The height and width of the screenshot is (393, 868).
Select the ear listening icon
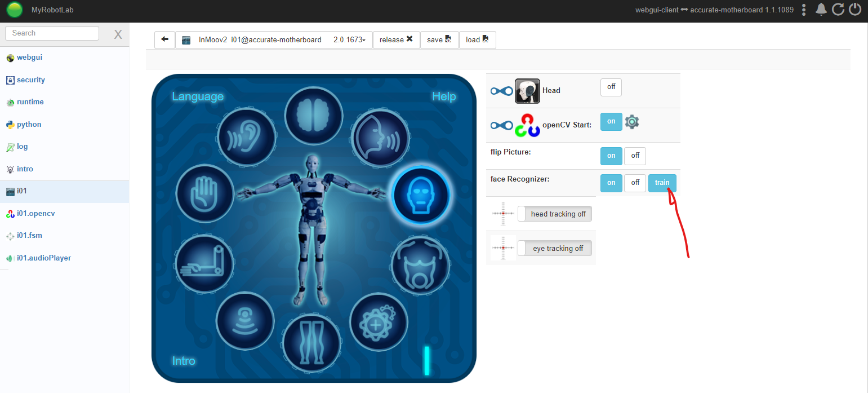[x=246, y=138]
